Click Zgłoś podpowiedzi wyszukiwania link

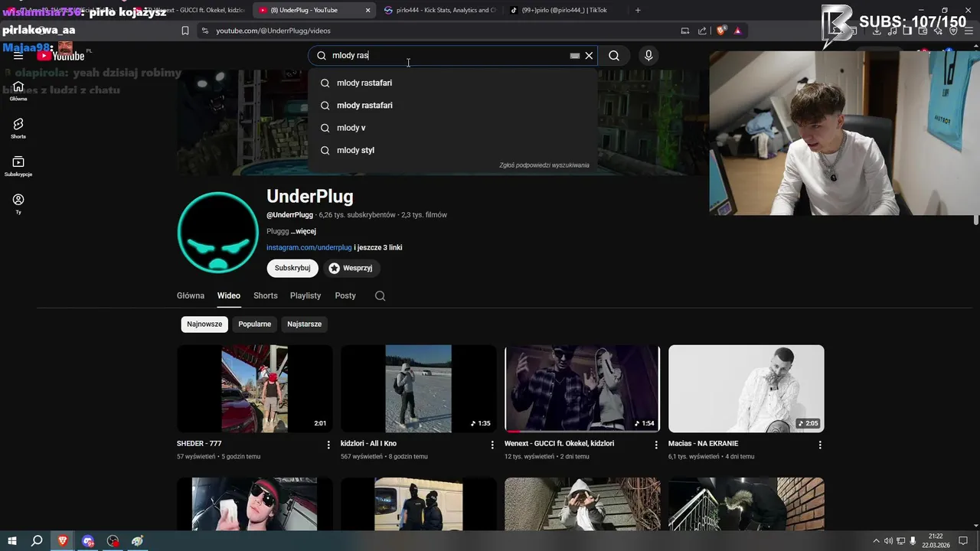pos(544,165)
